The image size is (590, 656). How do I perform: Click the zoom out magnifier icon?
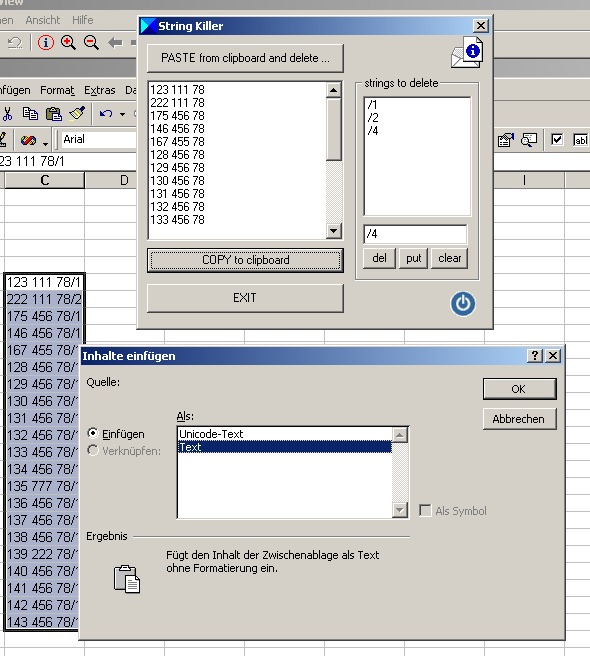pos(91,43)
